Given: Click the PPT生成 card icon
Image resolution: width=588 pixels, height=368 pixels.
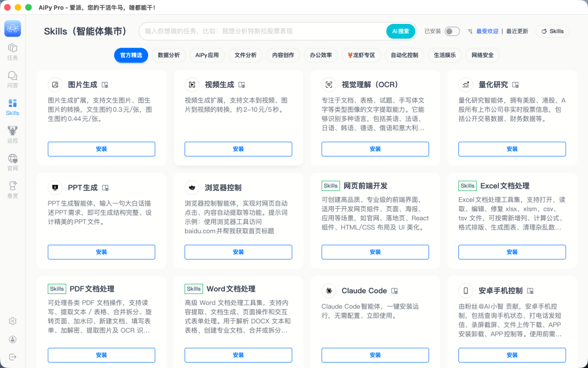Looking at the screenshot, I should pos(55,188).
